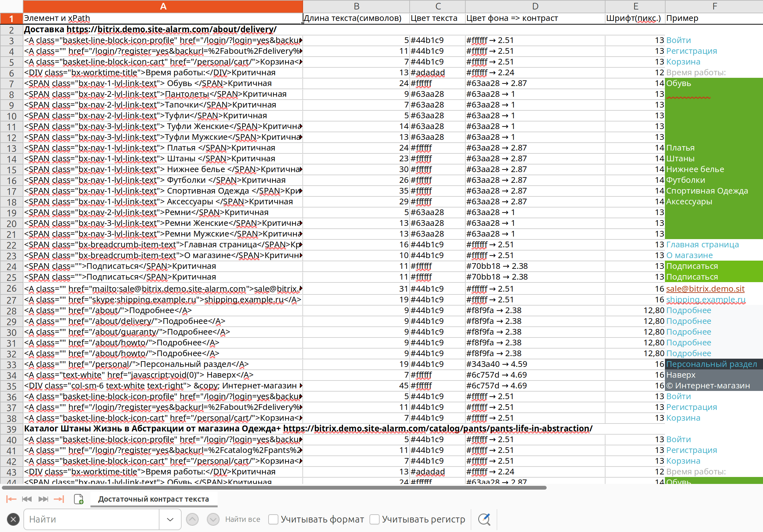The height and width of the screenshot is (532, 763).
Task: Open the sale@bitrix.demo.sit mail link
Action: tap(705, 289)
